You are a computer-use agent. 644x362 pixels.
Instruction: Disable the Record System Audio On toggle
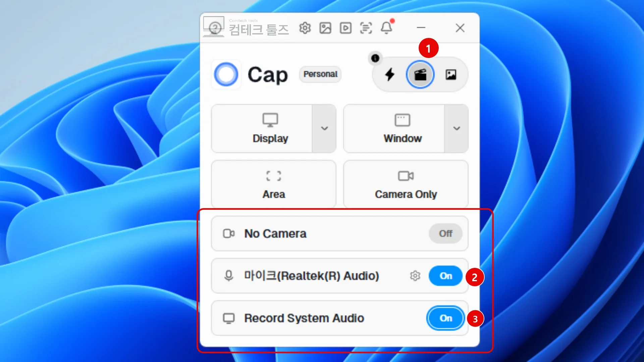[x=446, y=318]
